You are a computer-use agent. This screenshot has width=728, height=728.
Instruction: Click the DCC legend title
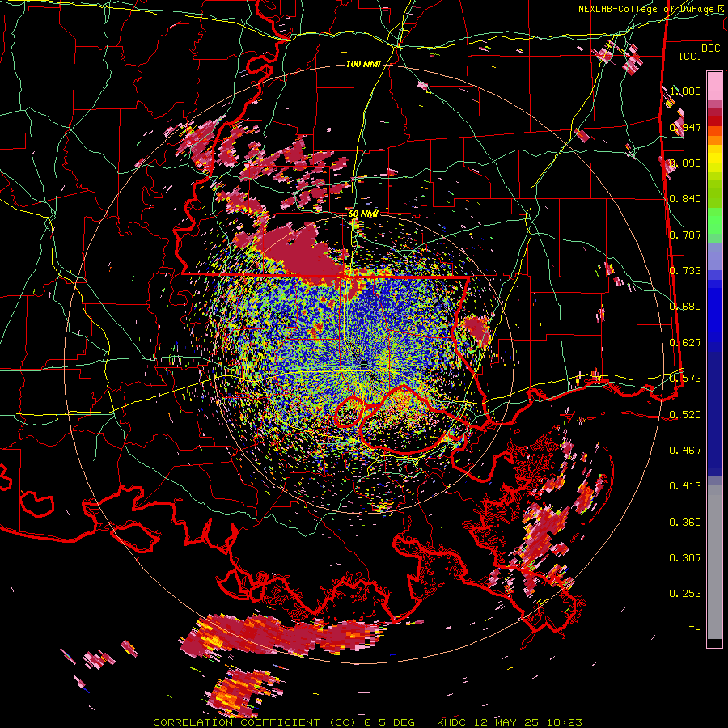[711, 49]
